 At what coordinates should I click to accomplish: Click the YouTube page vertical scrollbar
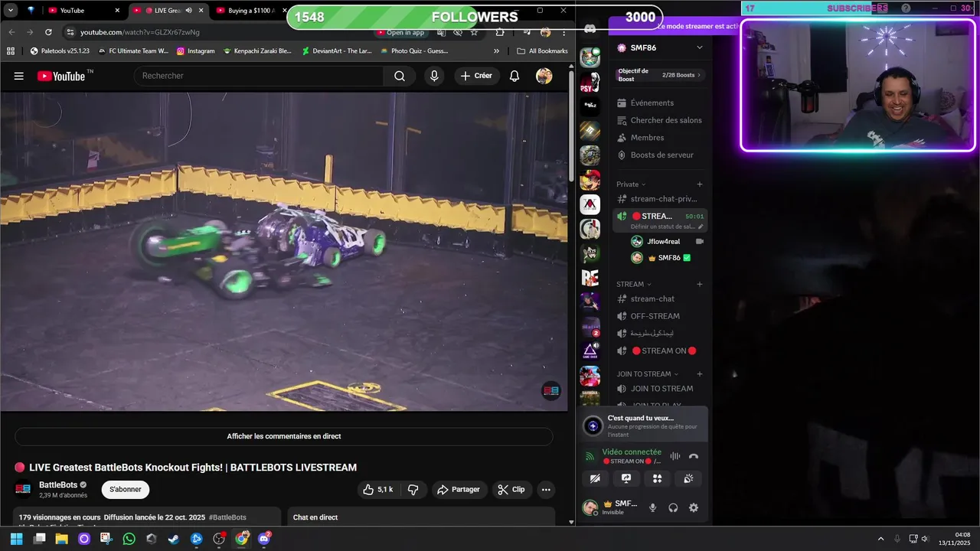[x=571, y=126]
